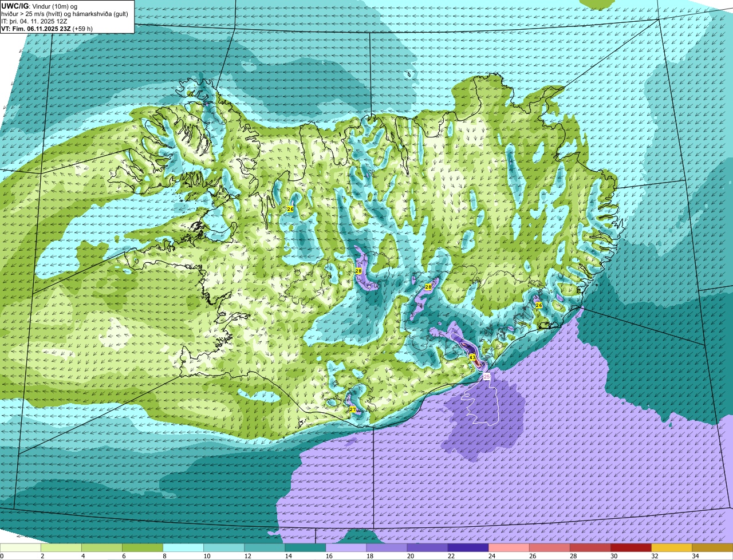Select the 'hviður > 25 m/s' description line
The image size is (733, 560).
[65, 14]
